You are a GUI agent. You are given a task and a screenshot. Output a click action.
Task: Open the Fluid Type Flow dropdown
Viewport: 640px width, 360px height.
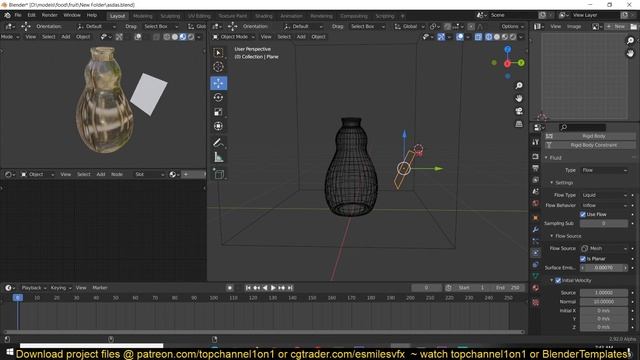604,170
